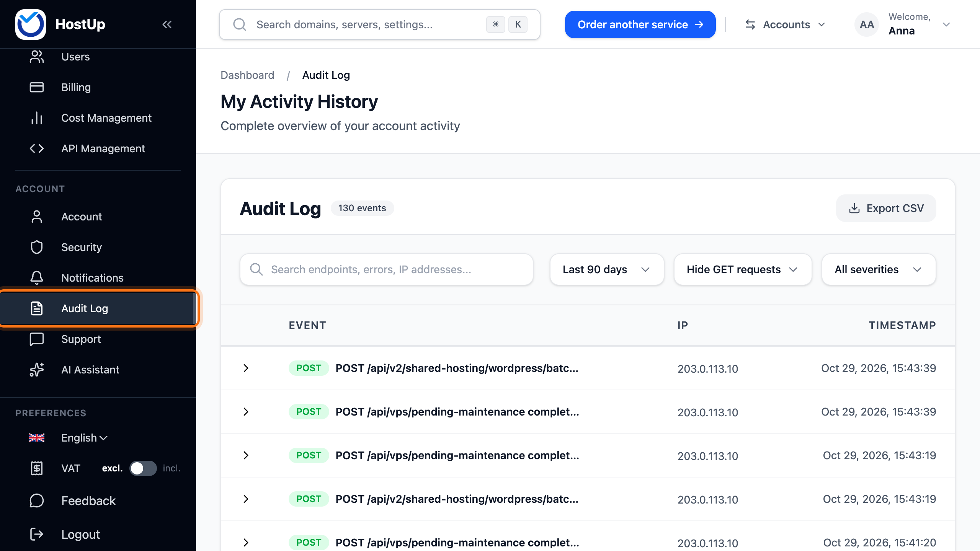This screenshot has width=980, height=551.
Task: Click the Export CSV button
Action: coord(886,208)
